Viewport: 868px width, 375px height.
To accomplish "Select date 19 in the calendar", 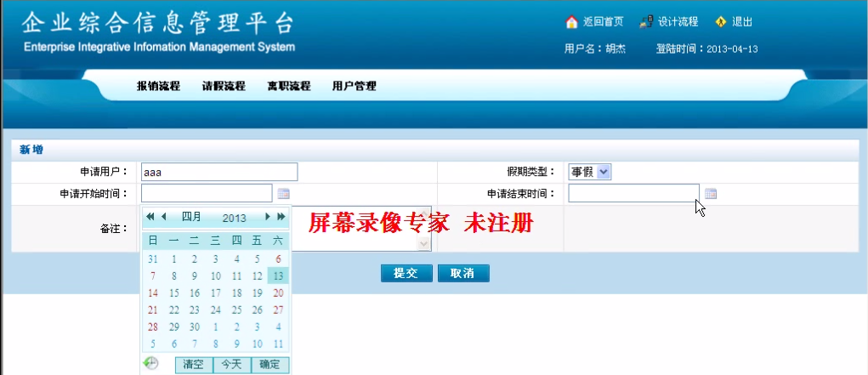I will pos(257,293).
